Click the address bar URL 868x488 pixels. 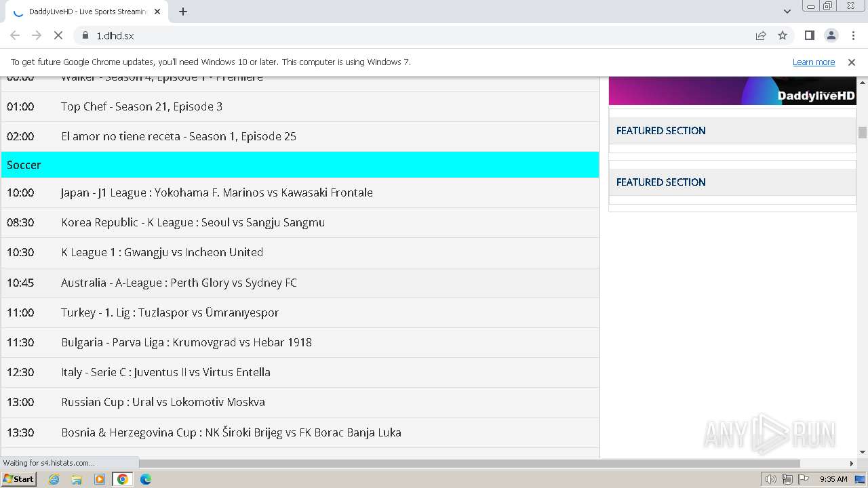115,35
